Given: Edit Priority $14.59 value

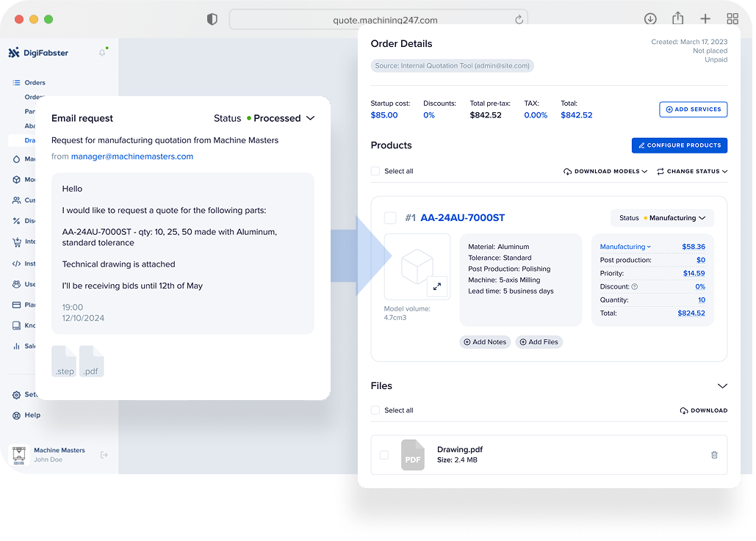Looking at the screenshot, I should (x=694, y=273).
